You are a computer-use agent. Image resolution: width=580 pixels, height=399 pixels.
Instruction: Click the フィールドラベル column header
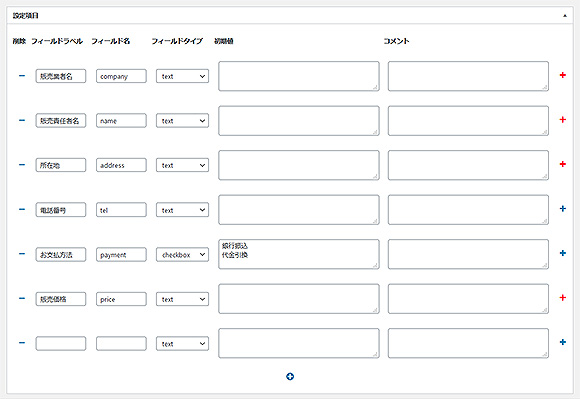(x=57, y=41)
